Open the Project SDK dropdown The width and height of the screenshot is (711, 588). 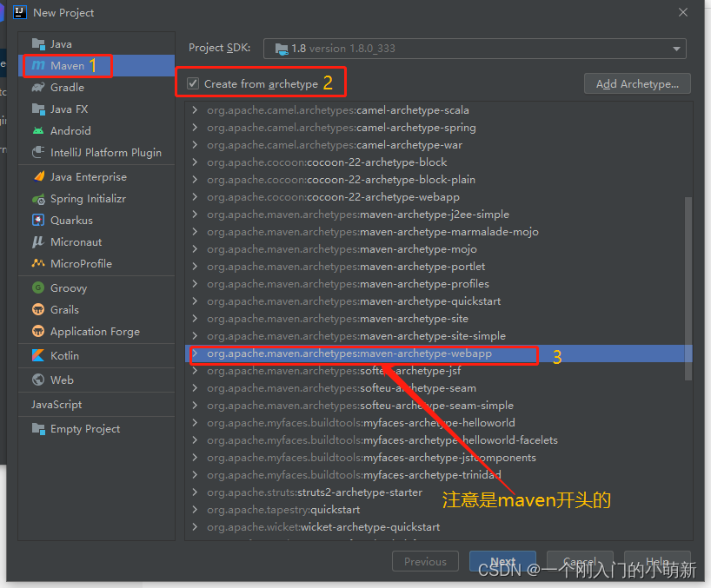(x=475, y=49)
